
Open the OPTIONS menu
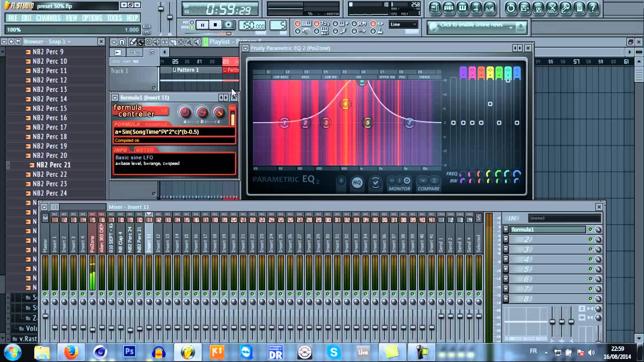click(x=92, y=18)
